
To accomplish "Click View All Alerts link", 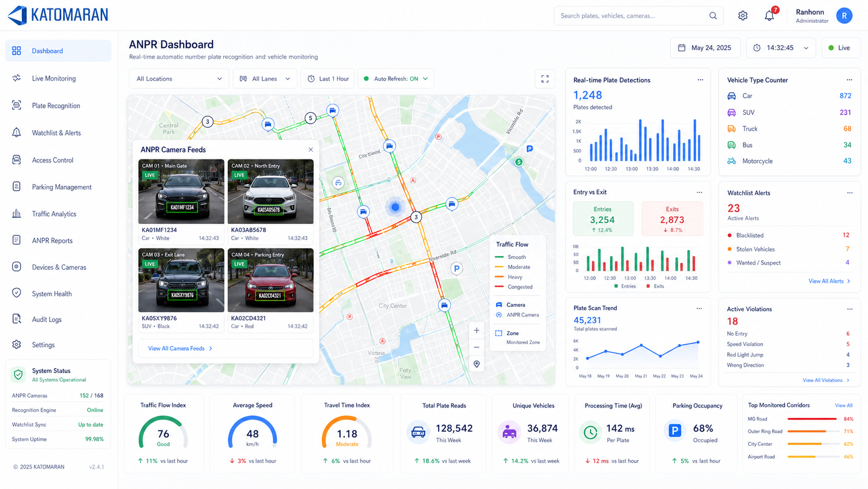I will click(x=829, y=281).
